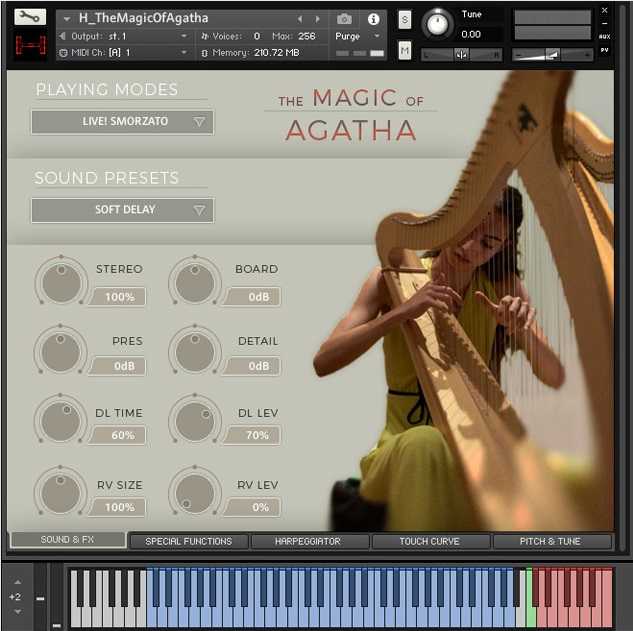The image size is (633, 631).
Task: Adjust the Tune knob
Action: [x=437, y=24]
